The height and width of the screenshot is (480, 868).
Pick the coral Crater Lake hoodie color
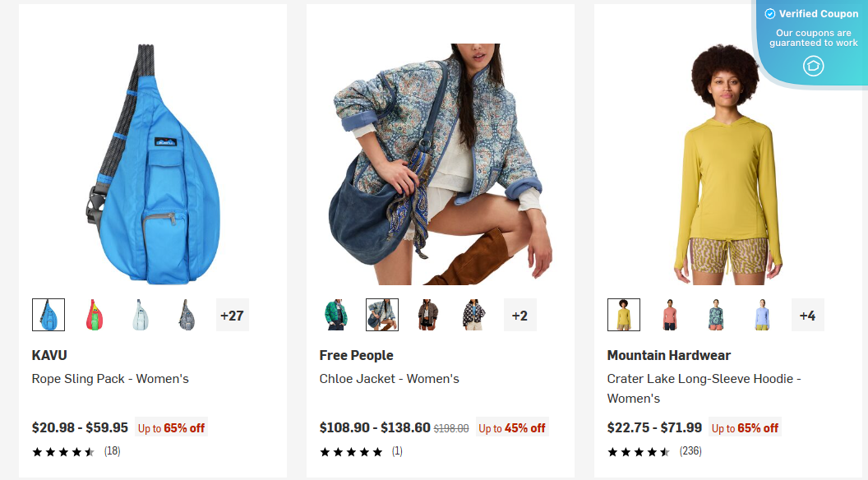coord(669,314)
